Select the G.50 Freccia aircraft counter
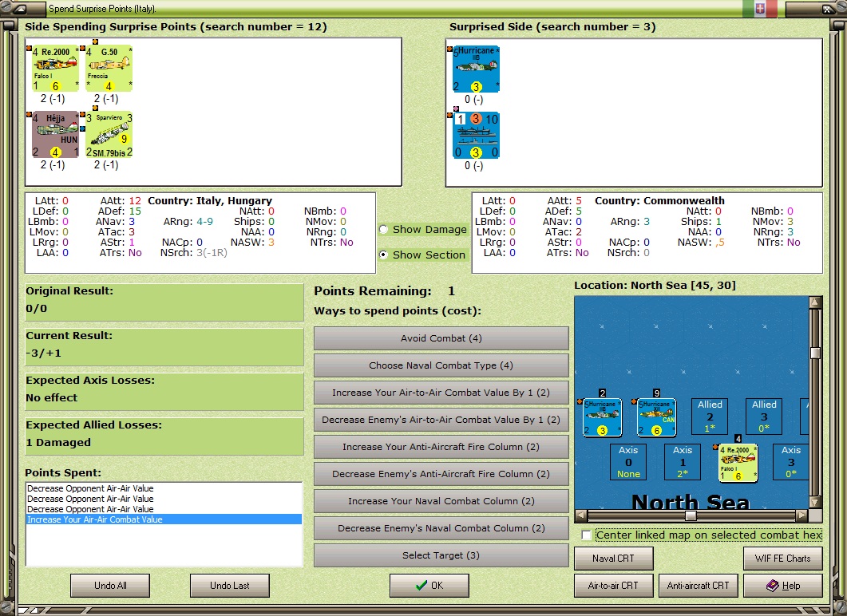The width and height of the screenshot is (847, 616). [x=109, y=69]
